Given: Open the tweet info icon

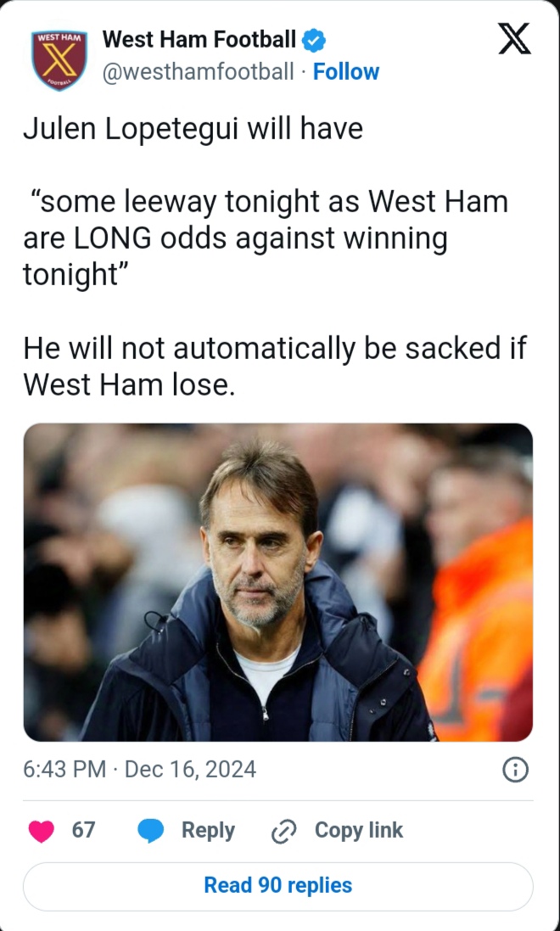Looking at the screenshot, I should 516,770.
